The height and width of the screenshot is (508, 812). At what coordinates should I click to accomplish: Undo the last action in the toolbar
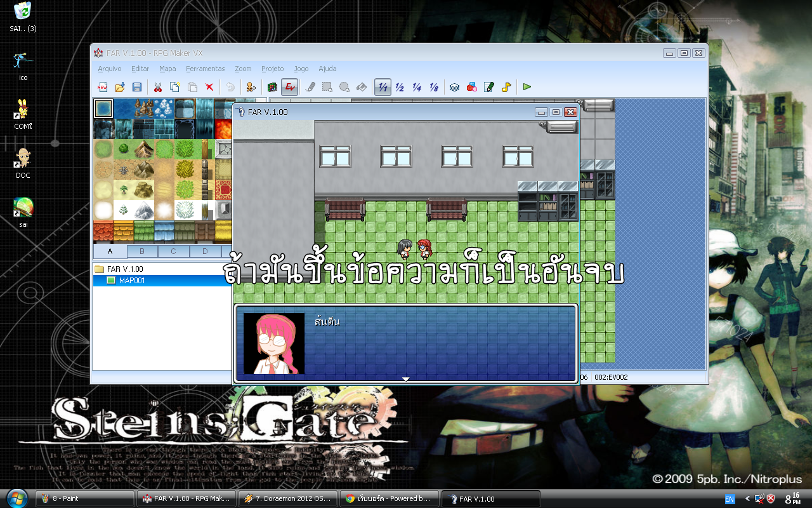tap(230, 87)
